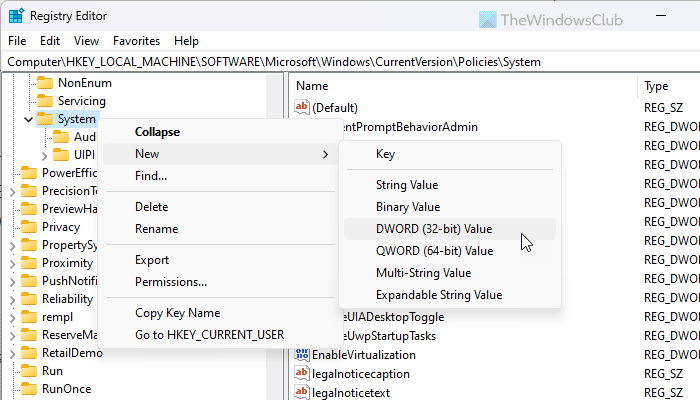
Task: Click the (Default) string value icon
Action: tap(302, 108)
